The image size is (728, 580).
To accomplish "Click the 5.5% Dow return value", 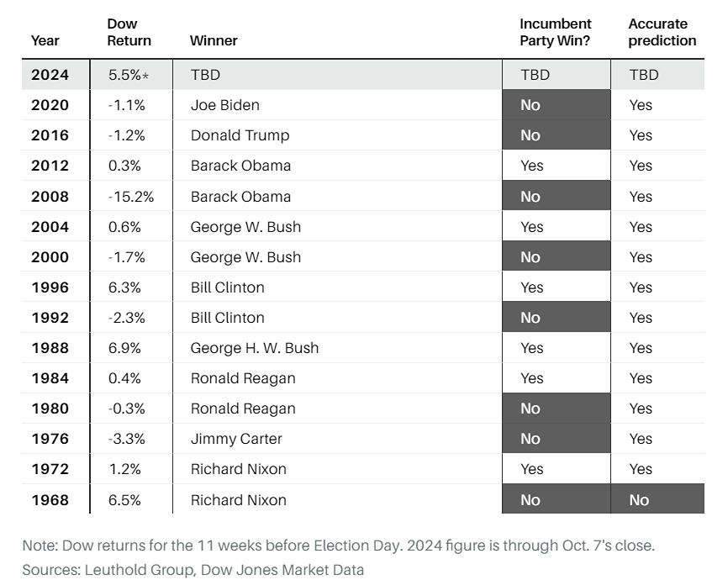I will (125, 75).
